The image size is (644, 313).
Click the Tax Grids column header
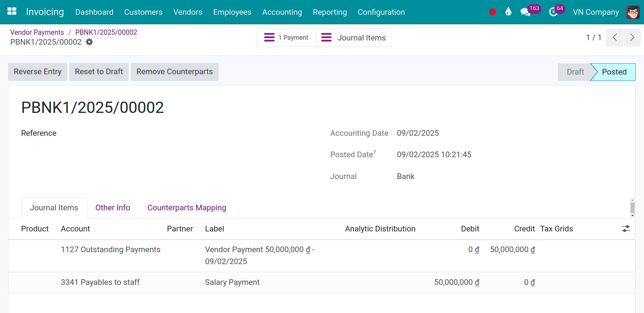[x=556, y=229]
